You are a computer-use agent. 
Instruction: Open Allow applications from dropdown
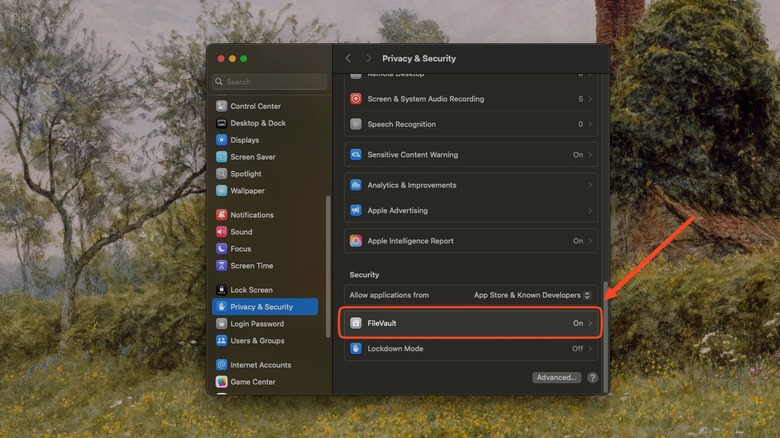(x=532, y=295)
